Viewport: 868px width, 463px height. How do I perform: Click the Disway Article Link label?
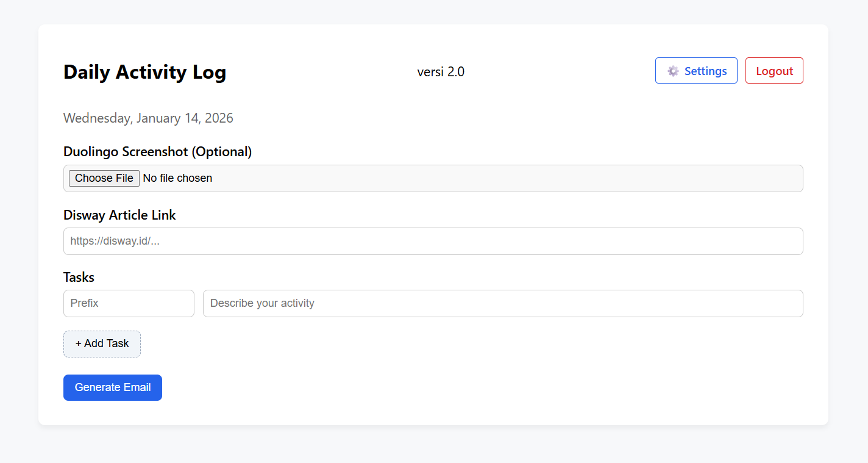[119, 215]
